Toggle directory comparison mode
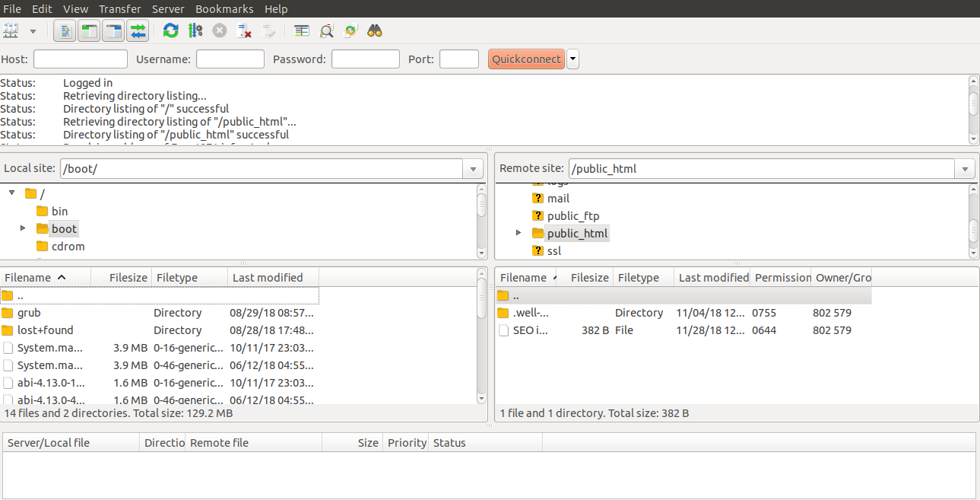The height and width of the screenshot is (500, 980). pyautogui.click(x=326, y=30)
